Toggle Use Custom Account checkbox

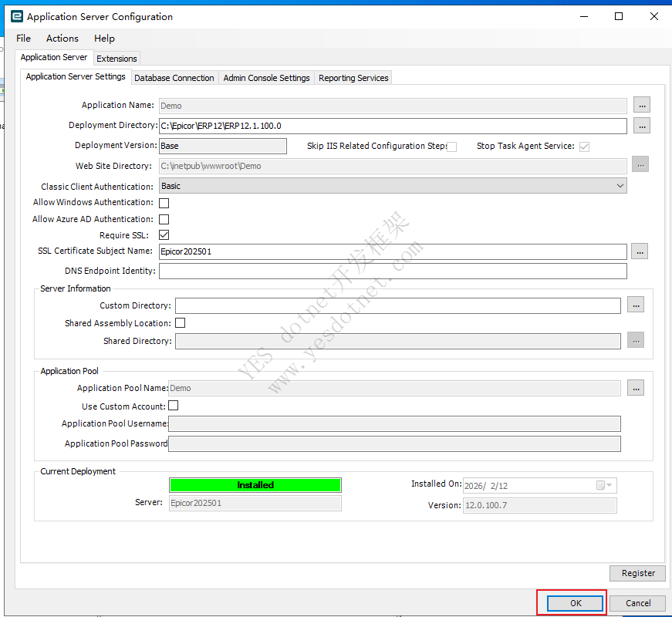(x=173, y=406)
